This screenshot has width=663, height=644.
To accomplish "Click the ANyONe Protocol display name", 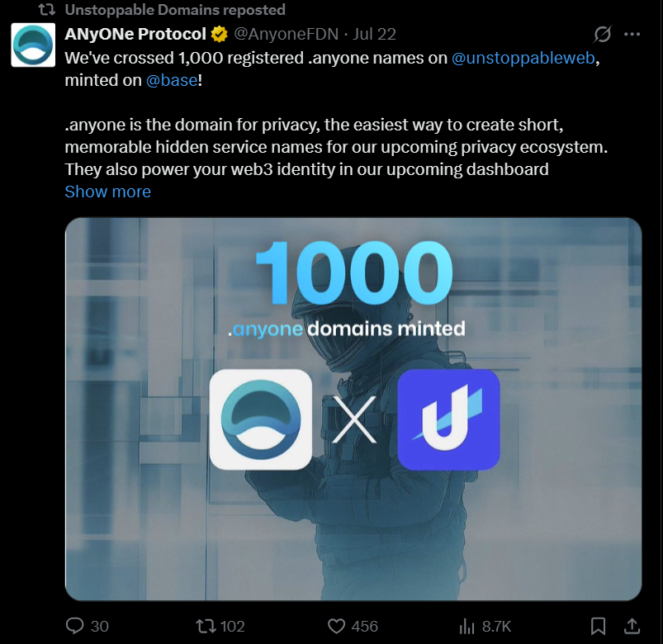I will [135, 35].
